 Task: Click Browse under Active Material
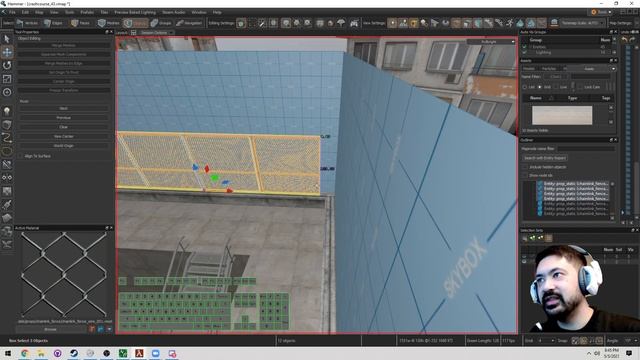point(51,329)
